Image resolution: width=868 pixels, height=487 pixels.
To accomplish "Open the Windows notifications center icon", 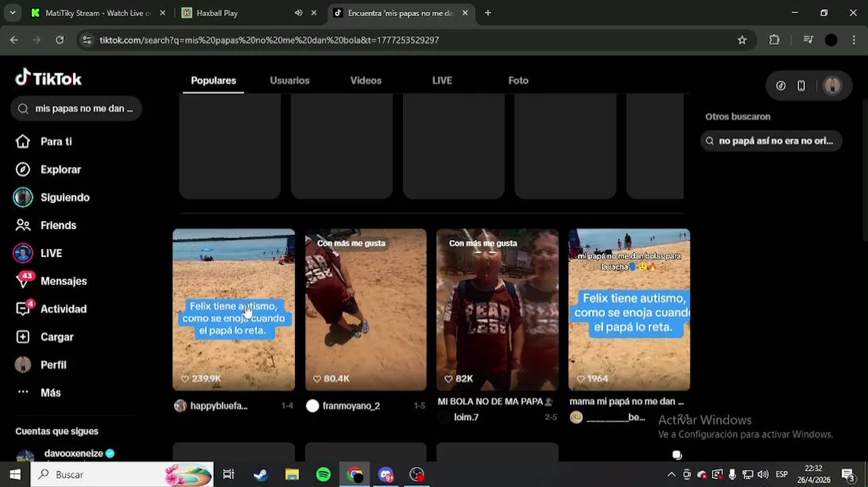I will click(x=848, y=475).
